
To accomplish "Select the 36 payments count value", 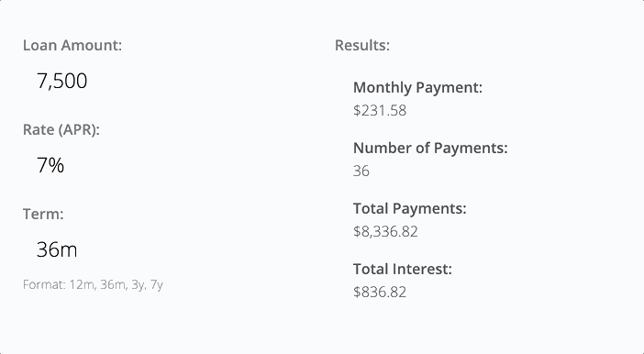I will coord(361,171).
